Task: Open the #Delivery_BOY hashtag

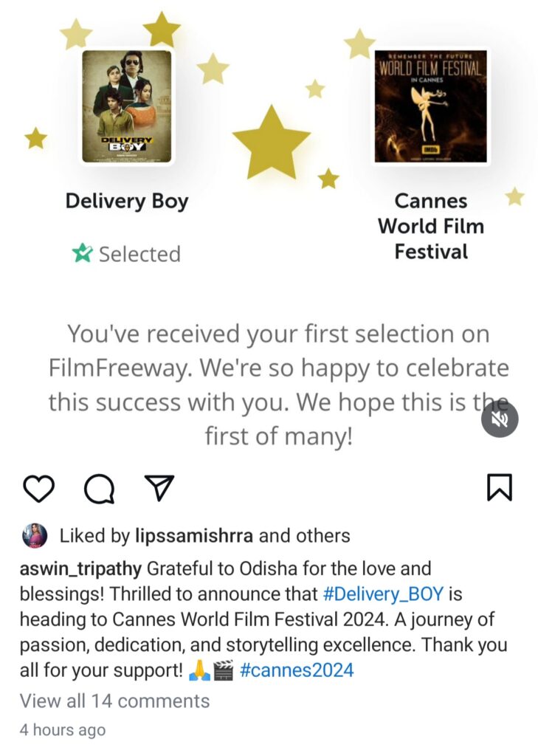Action: click(383, 594)
